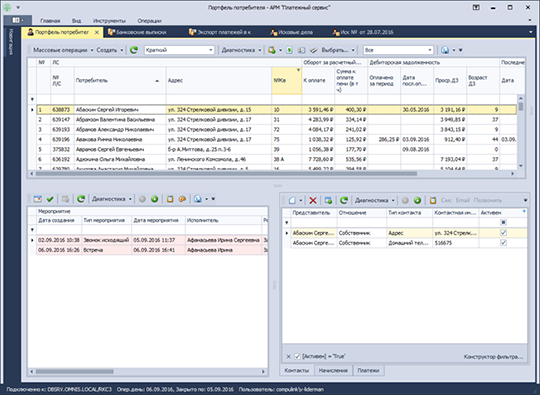Click the small green-bordered icon next to the export icon

(289, 50)
